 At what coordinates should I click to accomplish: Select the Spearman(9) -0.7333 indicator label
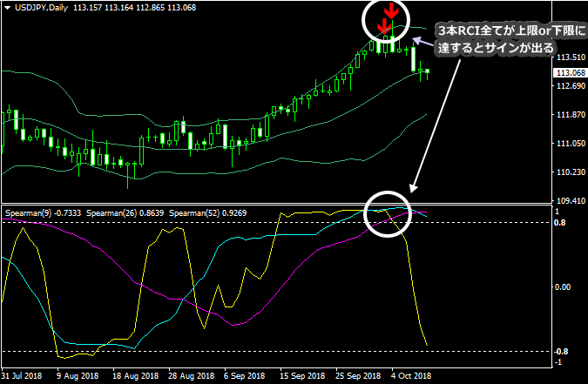pyautogui.click(x=44, y=213)
